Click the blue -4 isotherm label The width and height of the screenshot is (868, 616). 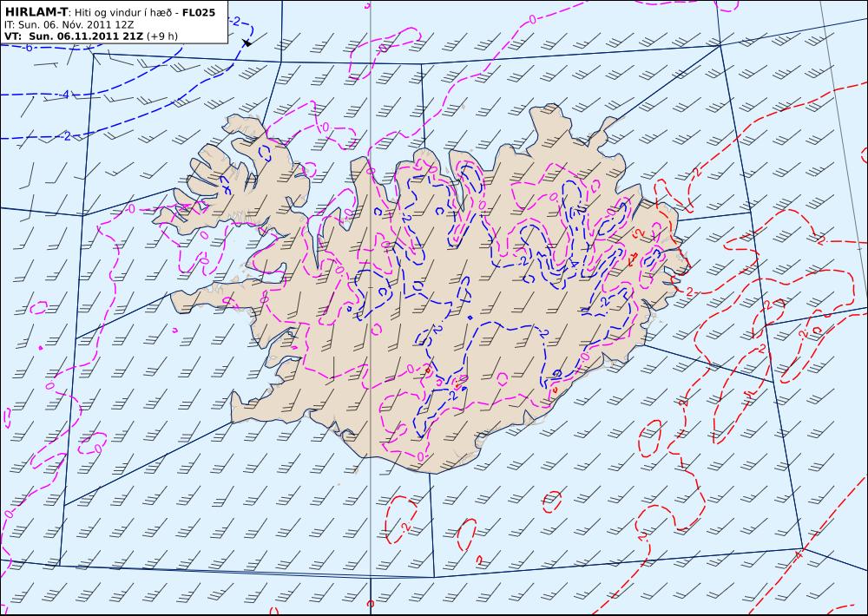pyautogui.click(x=63, y=95)
